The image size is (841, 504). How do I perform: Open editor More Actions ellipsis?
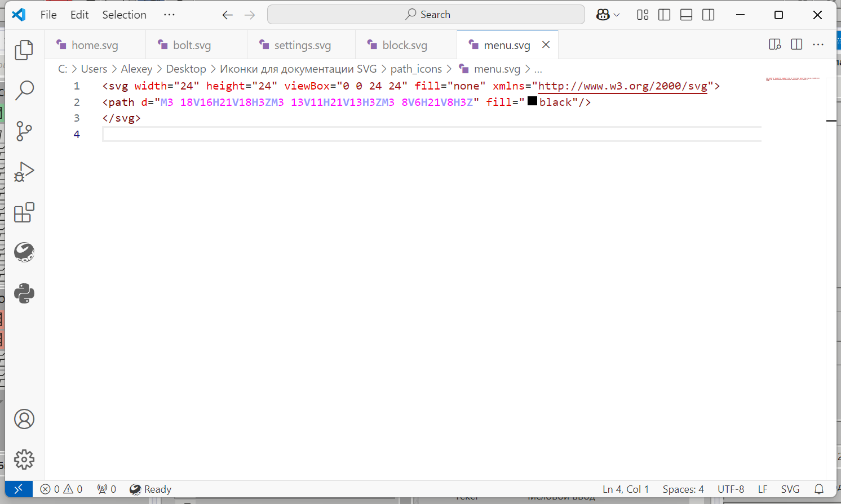coord(818,44)
